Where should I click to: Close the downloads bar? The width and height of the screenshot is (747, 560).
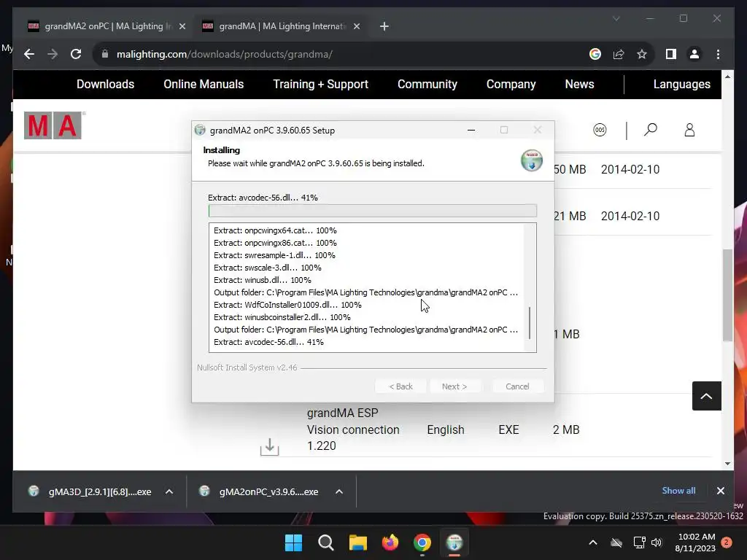click(x=720, y=491)
